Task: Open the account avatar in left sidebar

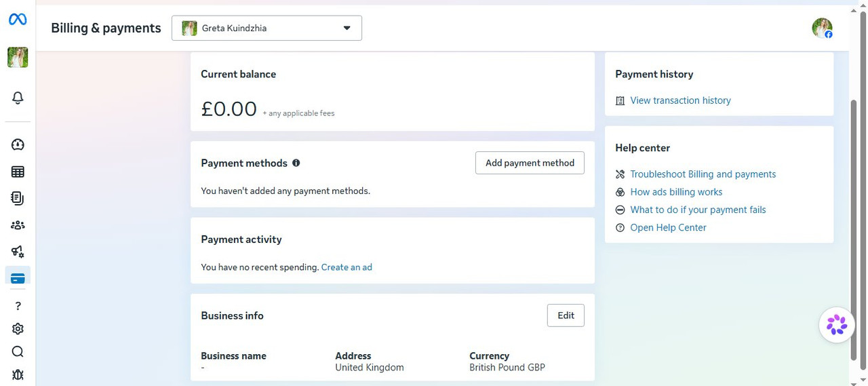Action: click(18, 58)
